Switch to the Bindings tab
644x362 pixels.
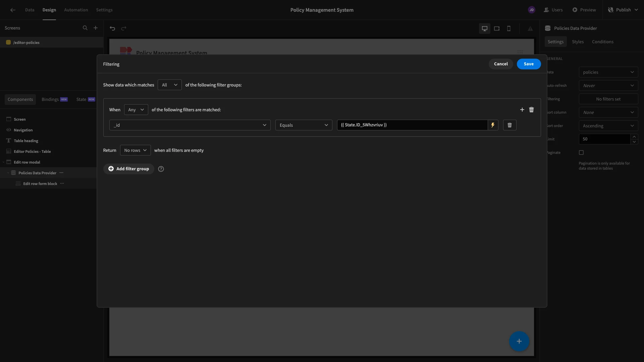[x=50, y=100]
